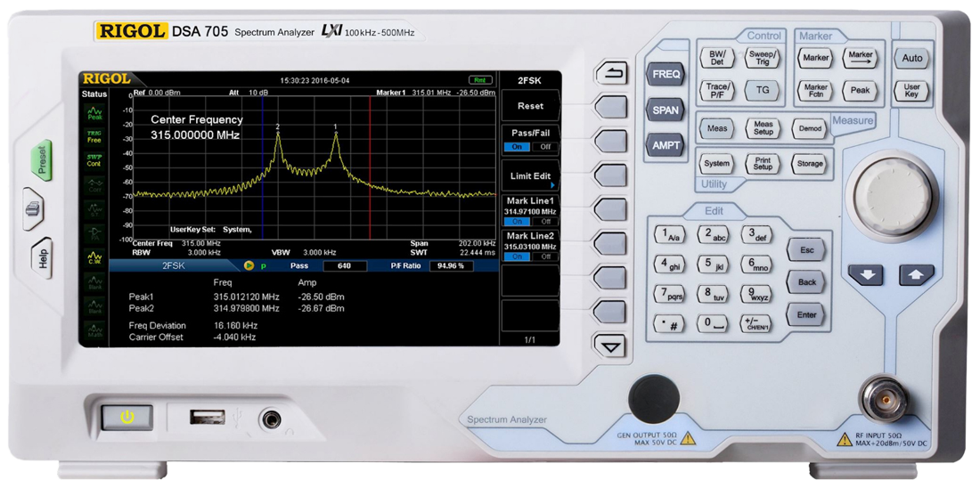
Task: Click the TRIG Free status icon
Action: click(x=95, y=137)
